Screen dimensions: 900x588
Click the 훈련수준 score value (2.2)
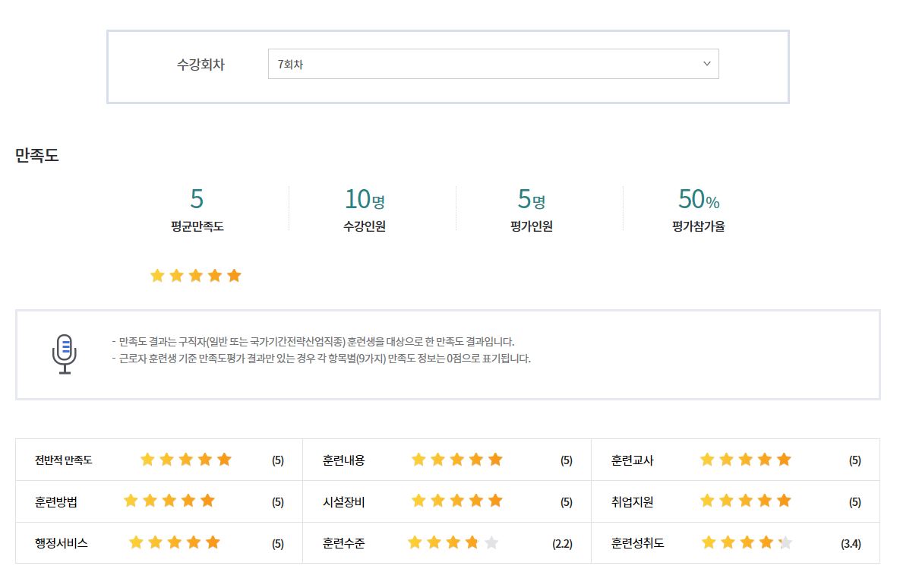click(562, 544)
